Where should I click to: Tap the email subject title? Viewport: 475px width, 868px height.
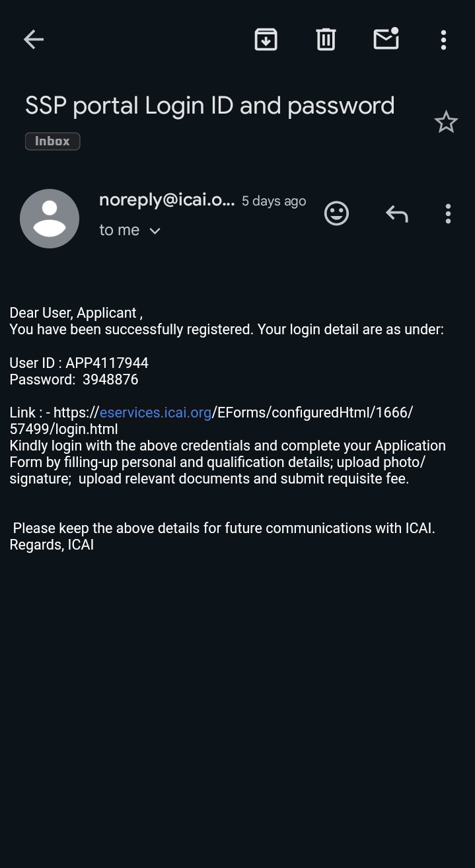tap(209, 106)
